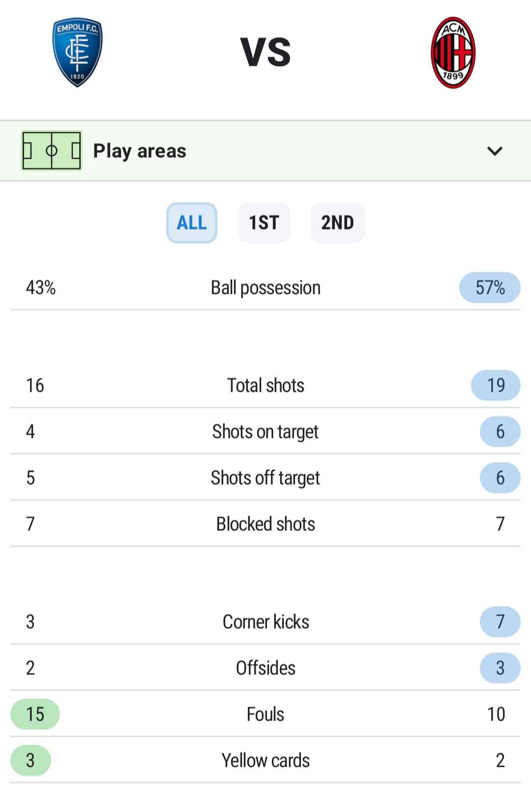Tap the 19 total shots badge
Screen dimensions: 531x812
[496, 385]
